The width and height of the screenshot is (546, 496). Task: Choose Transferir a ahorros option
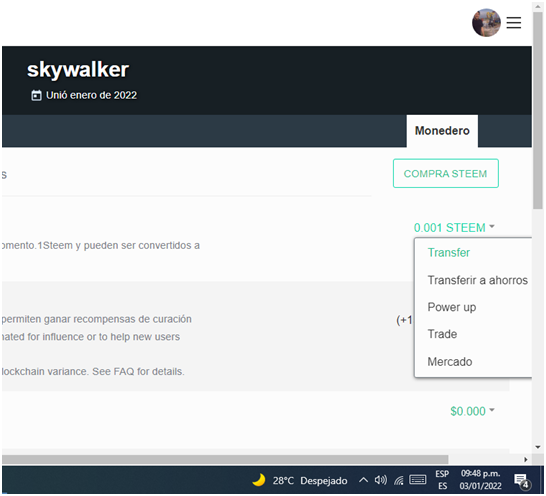click(477, 280)
